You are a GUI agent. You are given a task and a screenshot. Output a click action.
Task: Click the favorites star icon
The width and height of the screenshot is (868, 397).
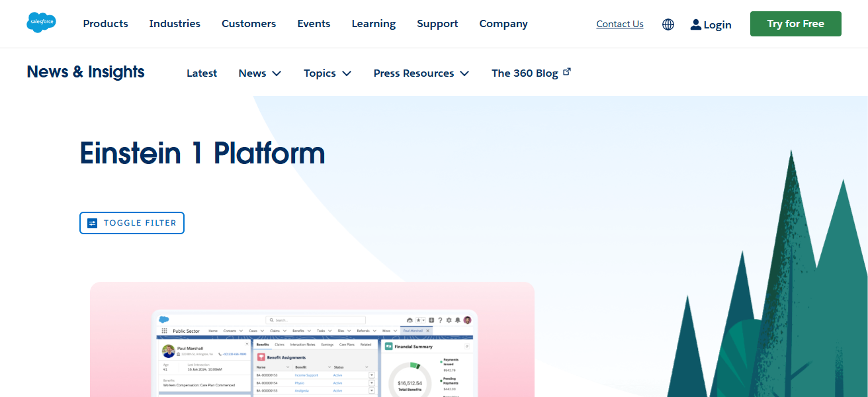pos(418,320)
